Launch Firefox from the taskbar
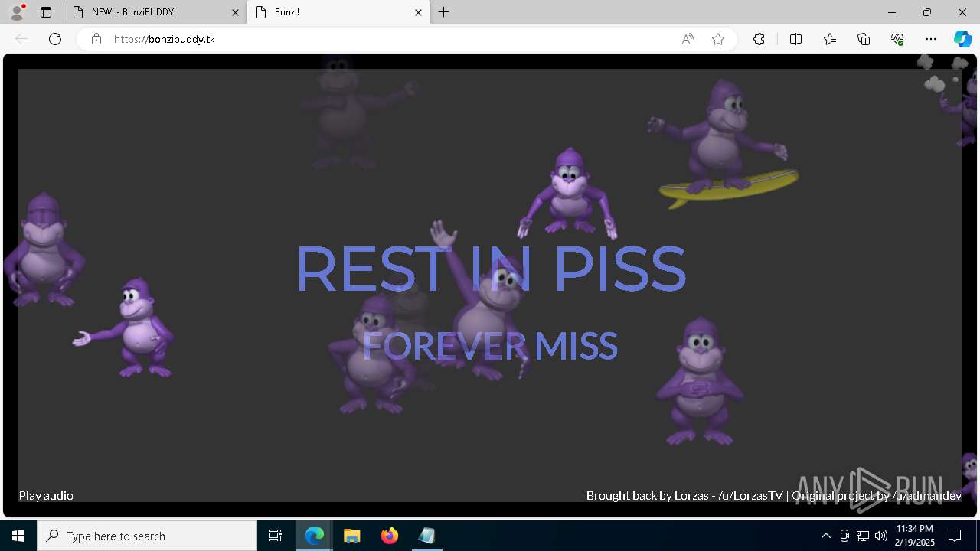The height and width of the screenshot is (551, 980). pyautogui.click(x=390, y=536)
